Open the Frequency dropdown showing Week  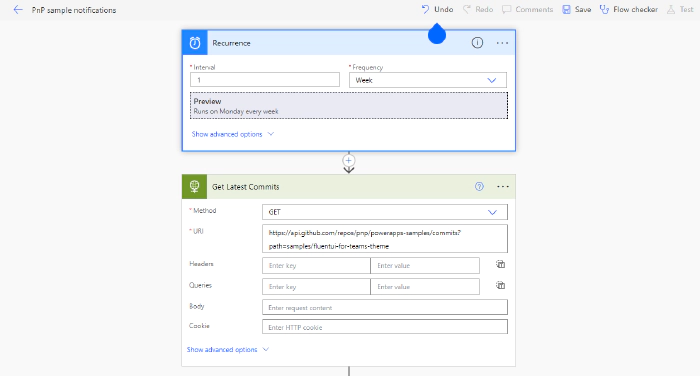click(x=428, y=80)
